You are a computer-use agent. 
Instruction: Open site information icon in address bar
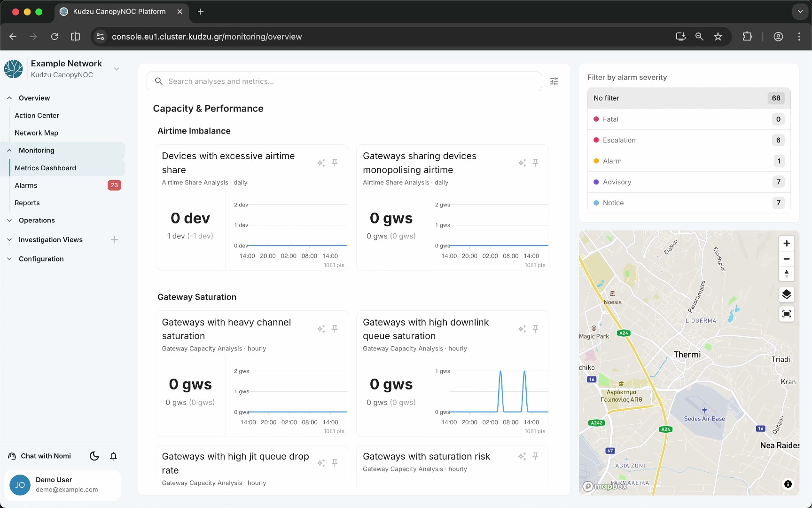(x=100, y=37)
